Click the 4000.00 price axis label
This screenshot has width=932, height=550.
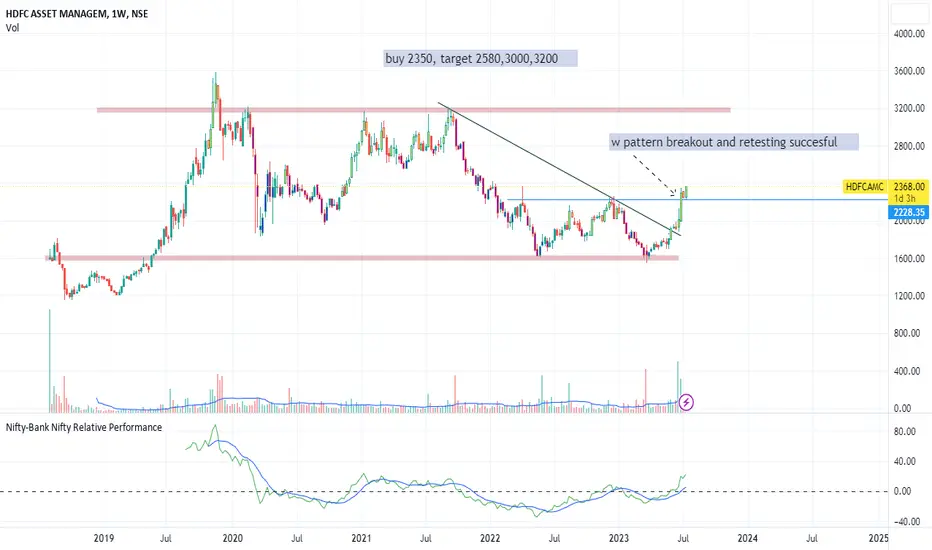(x=909, y=34)
